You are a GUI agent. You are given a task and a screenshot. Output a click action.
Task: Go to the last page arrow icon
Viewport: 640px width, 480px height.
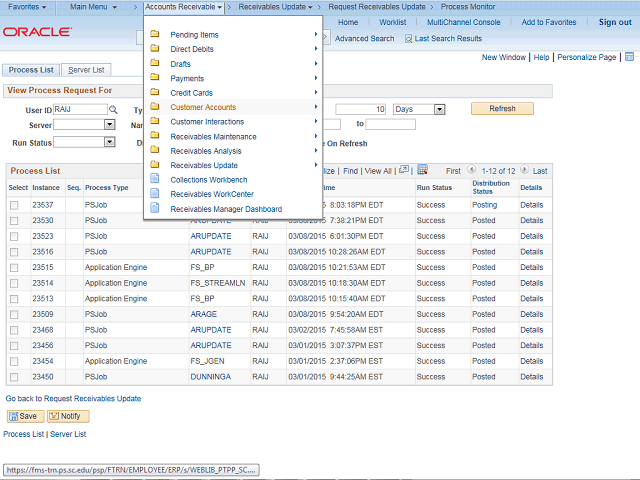click(x=526, y=171)
